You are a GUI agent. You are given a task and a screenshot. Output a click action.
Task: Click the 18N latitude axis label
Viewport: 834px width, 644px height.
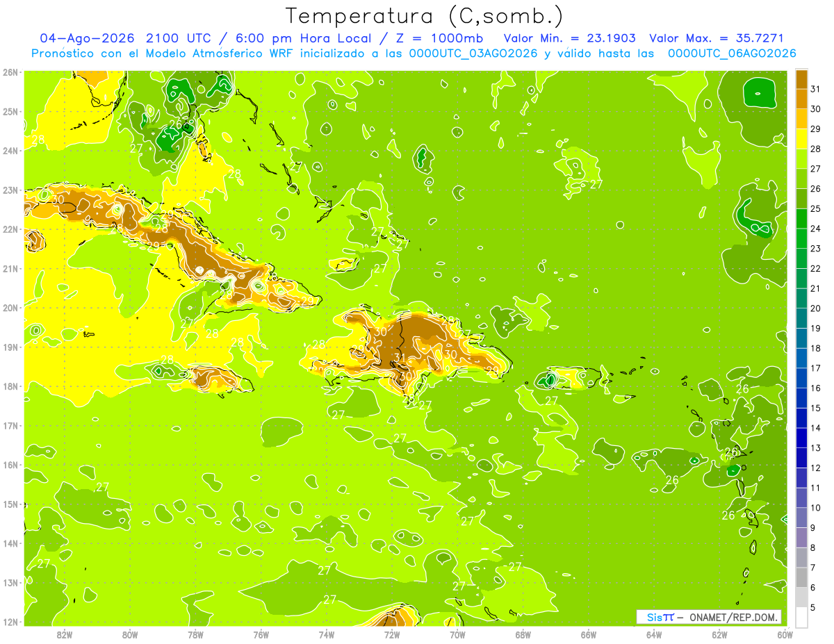10,386
